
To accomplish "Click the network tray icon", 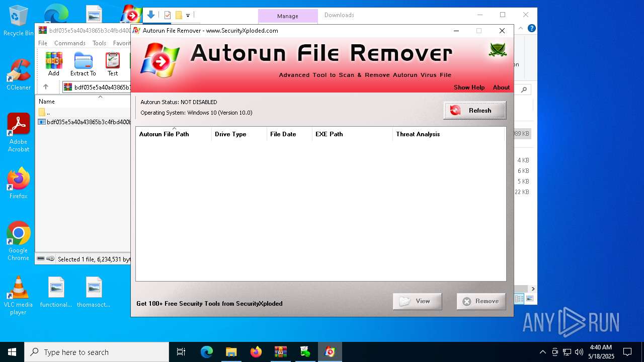I will coord(567,352).
